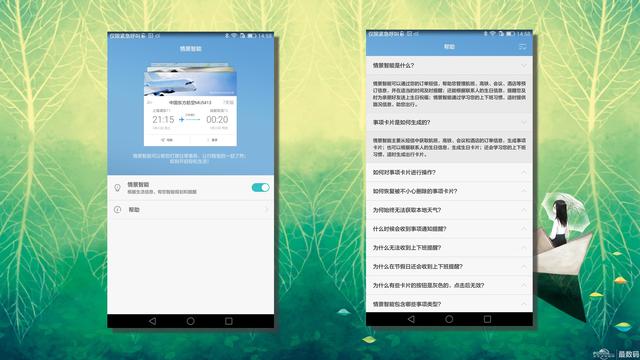Expand 为什么有些卡片的按钮是灰色的 question
Screen dimensions: 640x360
pos(449,285)
